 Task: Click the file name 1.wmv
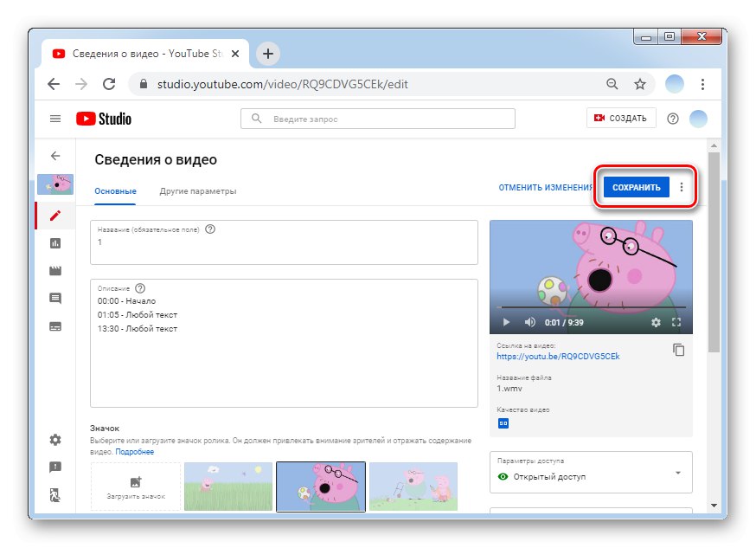click(x=509, y=389)
